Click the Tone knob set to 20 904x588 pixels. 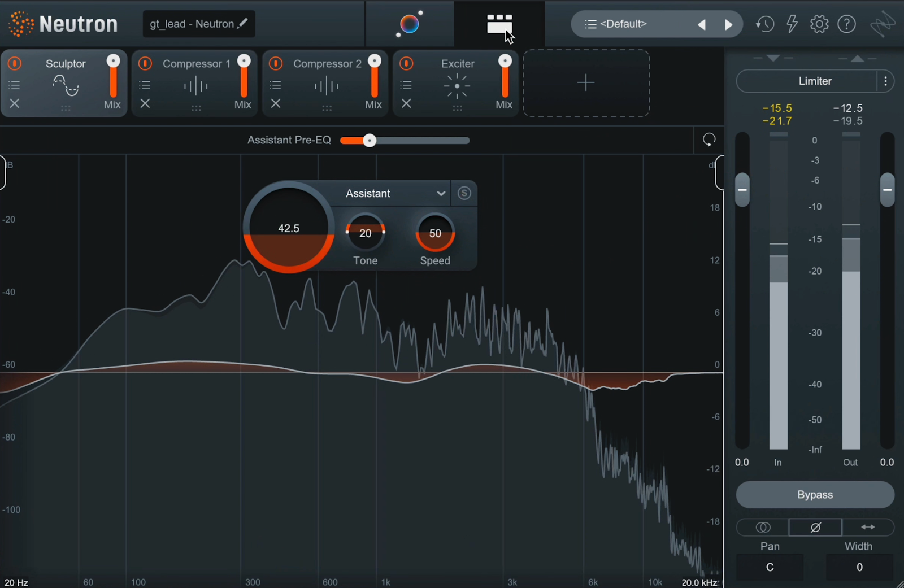click(366, 232)
